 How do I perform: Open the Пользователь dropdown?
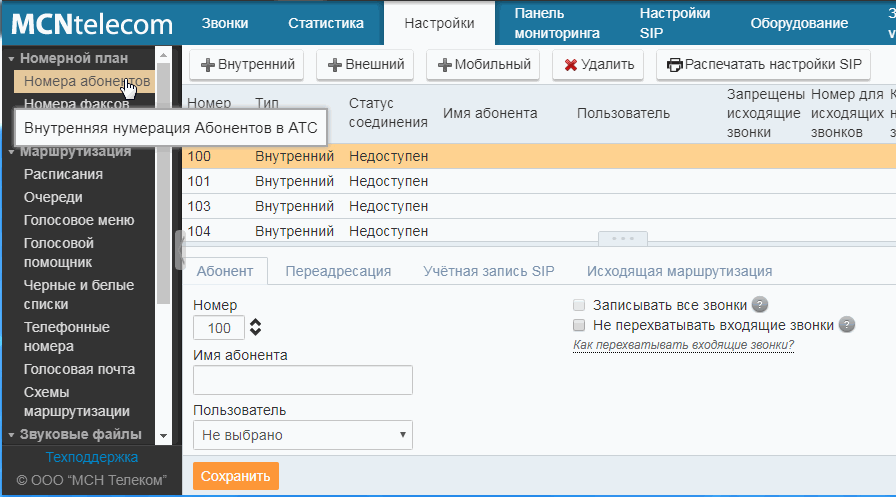point(302,435)
